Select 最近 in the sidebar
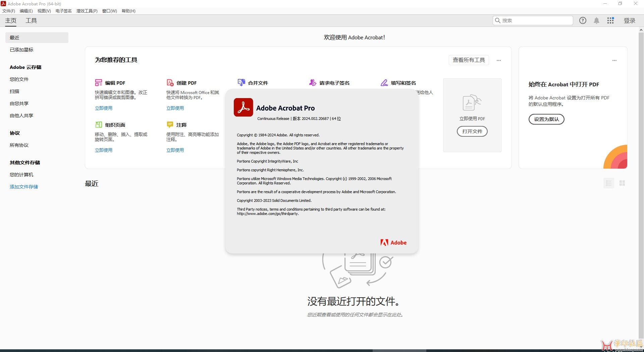Screen dimensions: 644x352 pos(37,38)
